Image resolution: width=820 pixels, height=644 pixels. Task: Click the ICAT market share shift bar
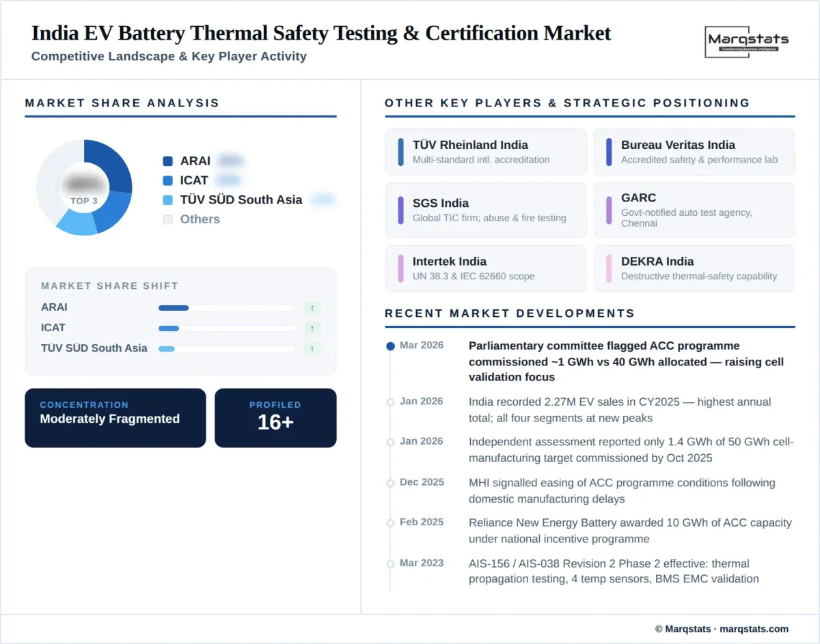(226, 328)
